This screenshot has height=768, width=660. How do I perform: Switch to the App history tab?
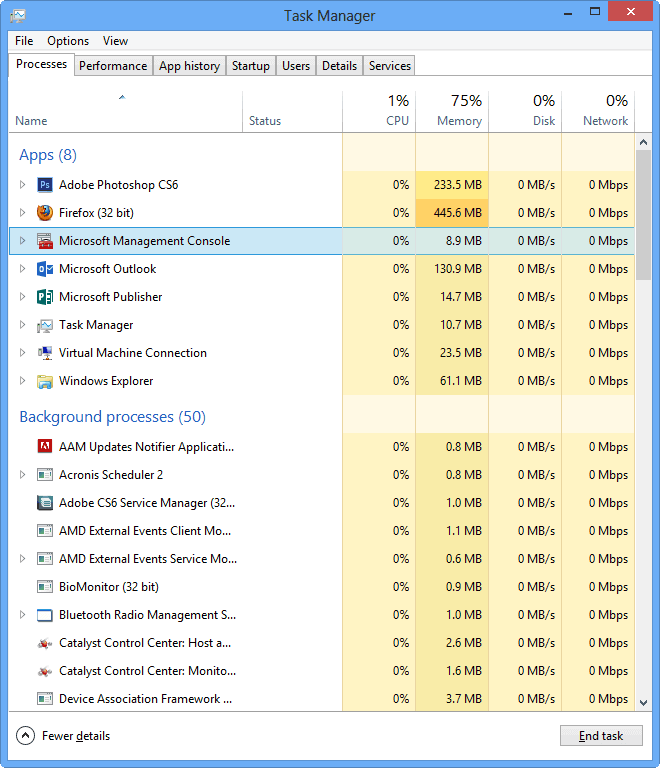tap(189, 66)
